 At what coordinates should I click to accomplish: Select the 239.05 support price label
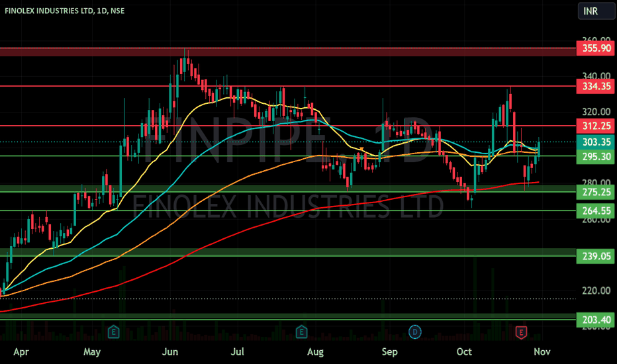(x=595, y=256)
